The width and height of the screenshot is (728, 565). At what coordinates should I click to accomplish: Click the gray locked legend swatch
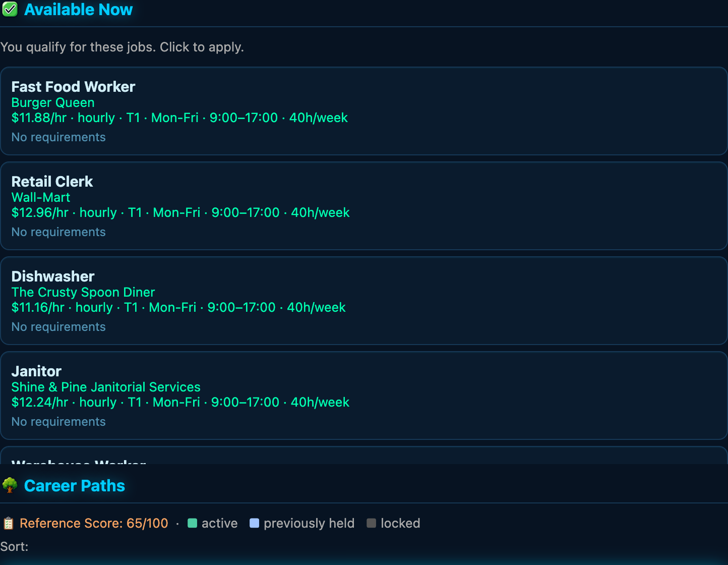372,523
